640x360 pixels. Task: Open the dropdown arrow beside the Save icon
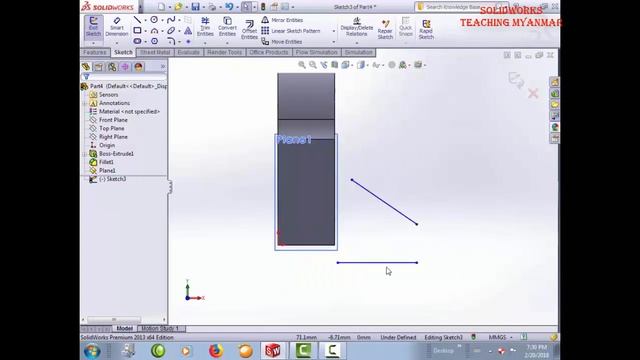[204, 7]
